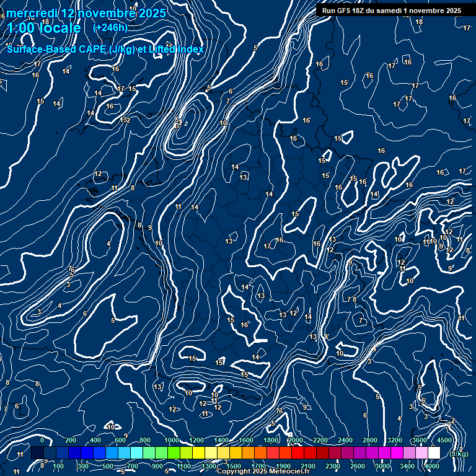This screenshot has width=476, height=476.
Task: Click the legend label '2600'
Action: tap(358, 466)
